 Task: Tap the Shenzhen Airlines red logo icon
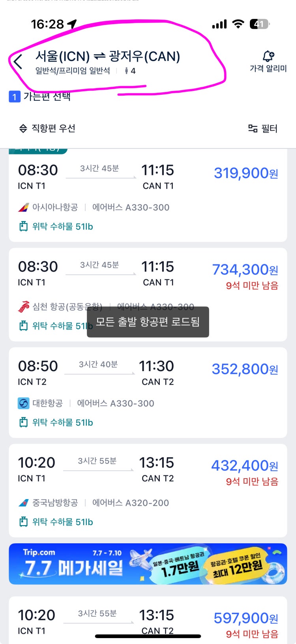(24, 307)
